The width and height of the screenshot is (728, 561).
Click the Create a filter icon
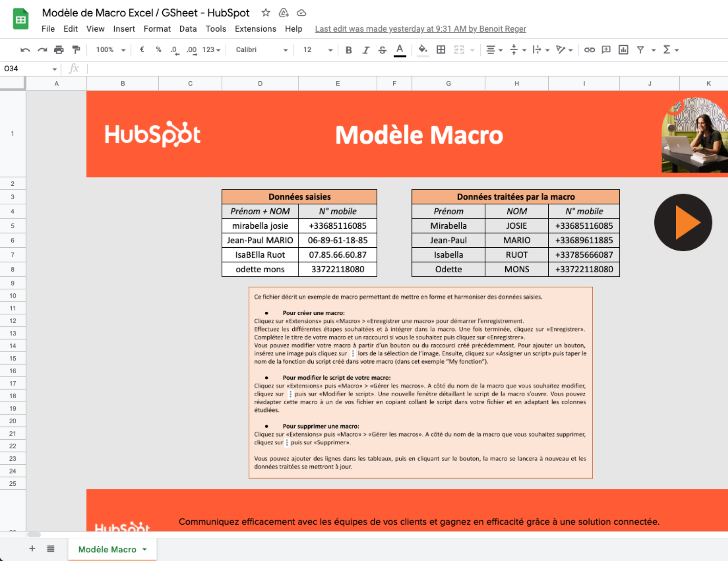pyautogui.click(x=640, y=50)
